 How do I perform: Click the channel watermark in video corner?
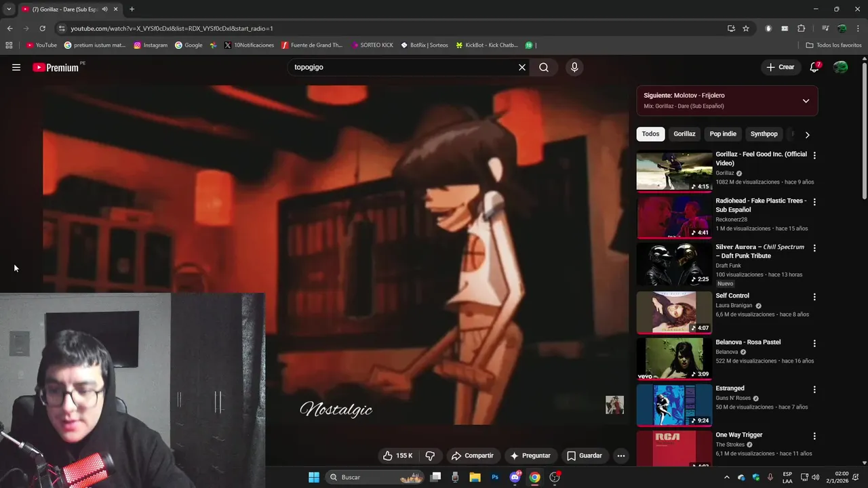click(x=614, y=405)
